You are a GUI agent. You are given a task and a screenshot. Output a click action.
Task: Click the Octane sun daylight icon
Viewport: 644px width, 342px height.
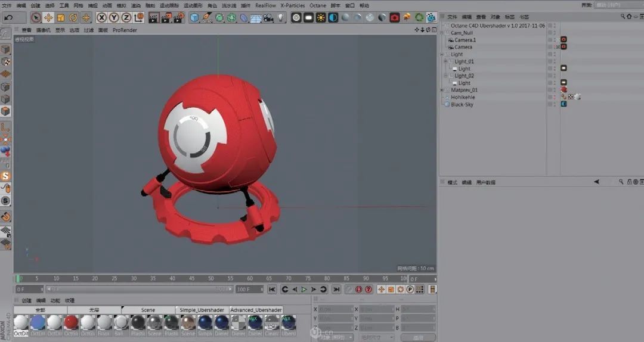321,18
